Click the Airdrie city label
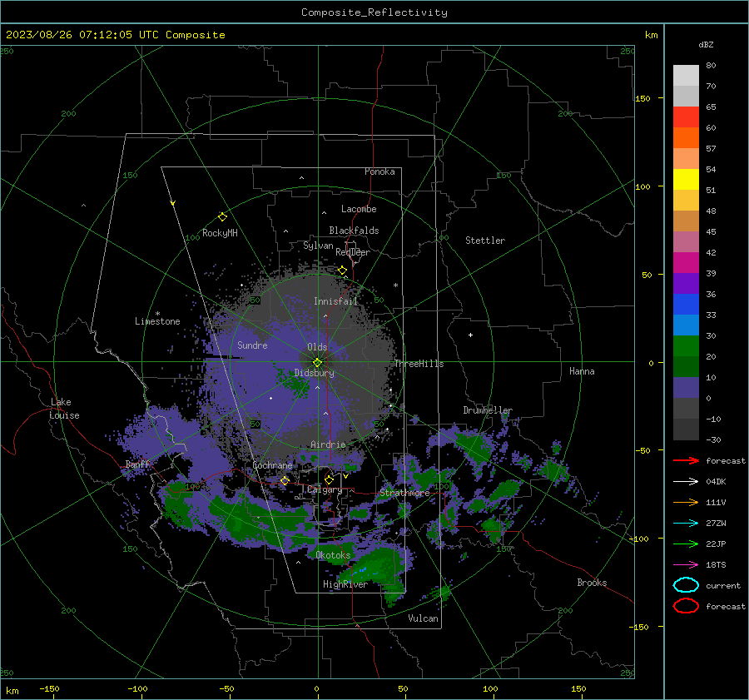The height and width of the screenshot is (700, 749). 328,444
